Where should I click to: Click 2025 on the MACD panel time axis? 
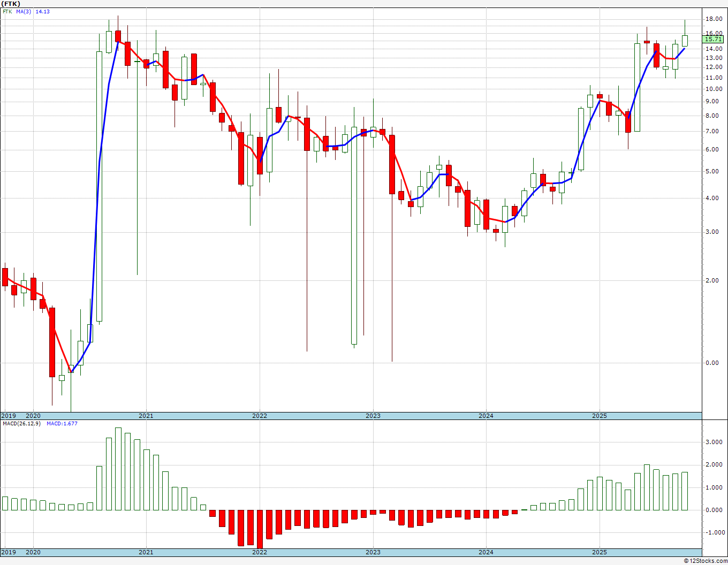[x=600, y=552]
